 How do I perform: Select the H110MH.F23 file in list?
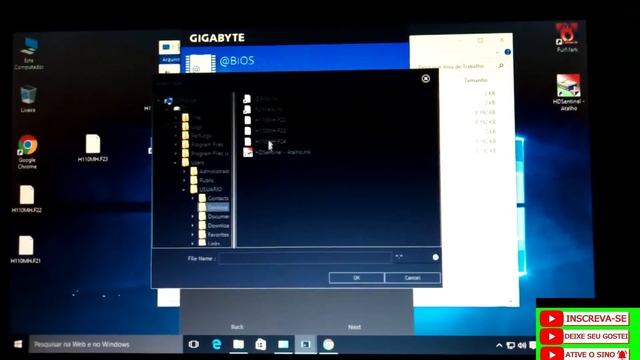click(x=265, y=131)
